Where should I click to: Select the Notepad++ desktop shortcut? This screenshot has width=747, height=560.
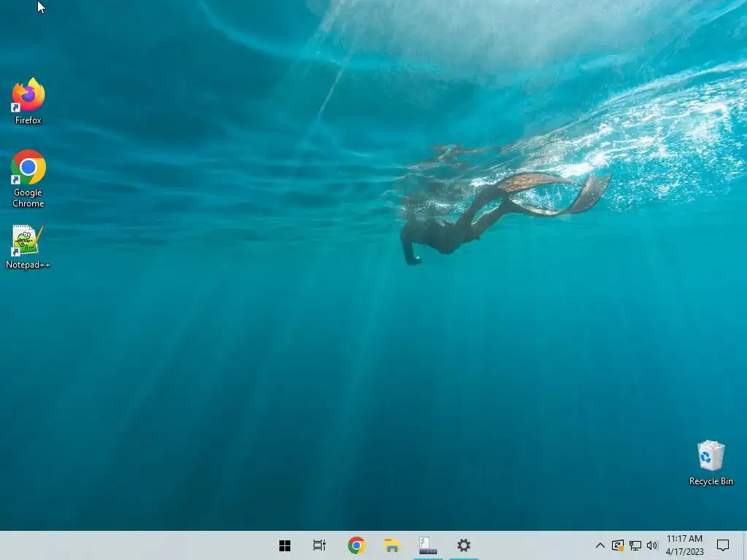28,246
